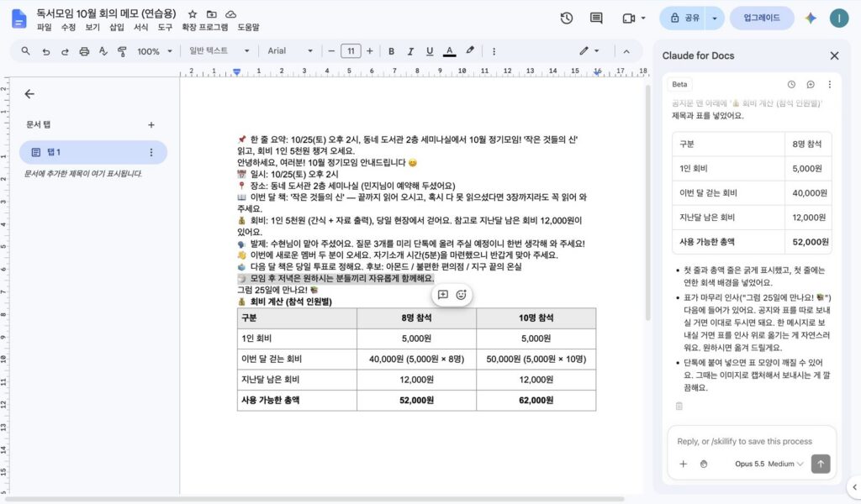The image size is (861, 504).
Task: Open the 도움말 menu
Action: coord(248,28)
